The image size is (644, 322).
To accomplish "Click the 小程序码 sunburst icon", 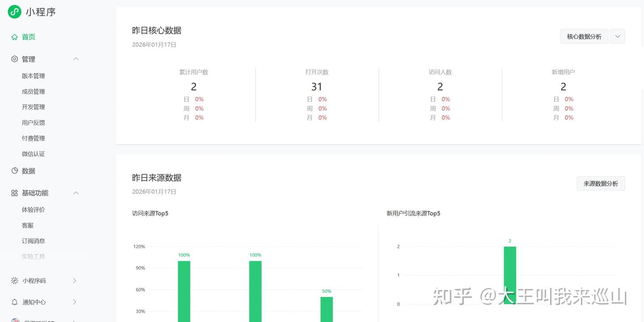I will [x=15, y=280].
